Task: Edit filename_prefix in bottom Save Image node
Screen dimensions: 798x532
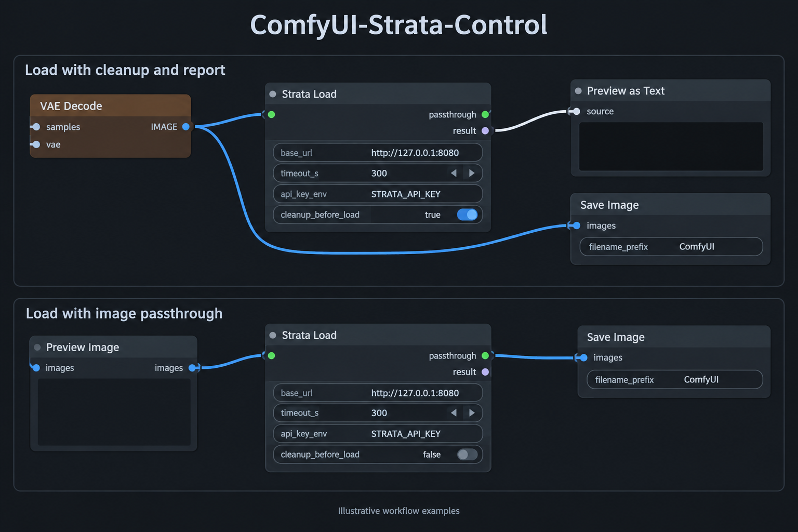Action: pyautogui.click(x=675, y=379)
